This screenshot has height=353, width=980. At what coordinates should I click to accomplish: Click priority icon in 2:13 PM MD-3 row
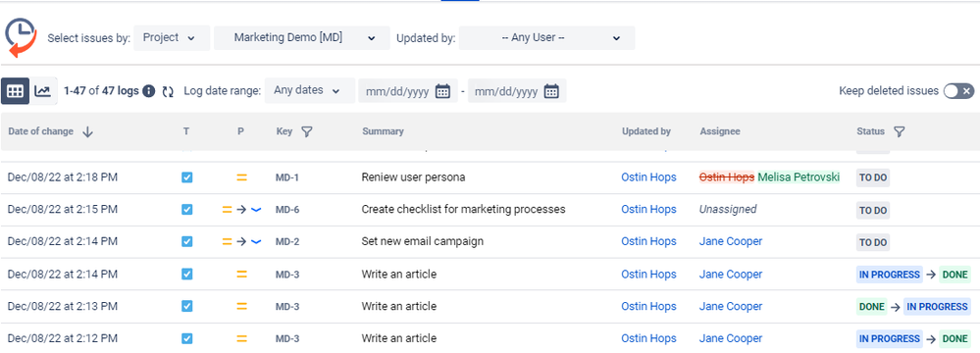click(242, 306)
